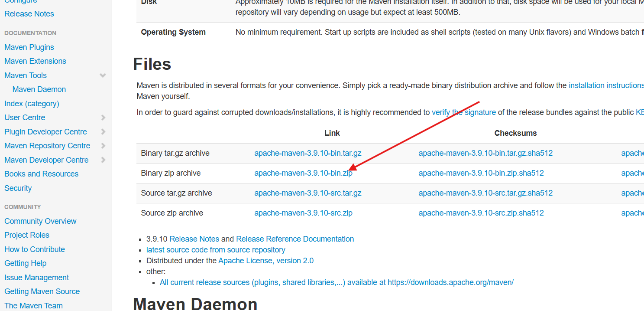Select the Binary tar.gz archive row label
This screenshot has width=644, height=311.
click(175, 153)
